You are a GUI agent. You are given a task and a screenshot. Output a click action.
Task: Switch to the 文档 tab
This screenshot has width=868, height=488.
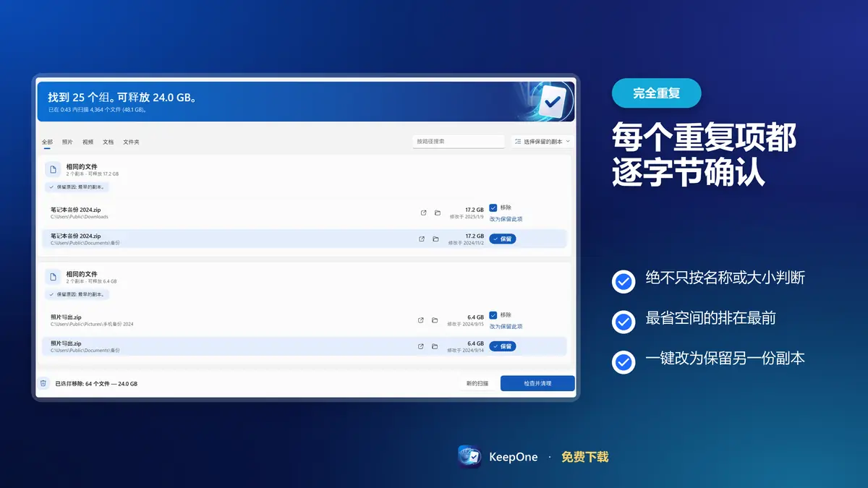point(108,142)
